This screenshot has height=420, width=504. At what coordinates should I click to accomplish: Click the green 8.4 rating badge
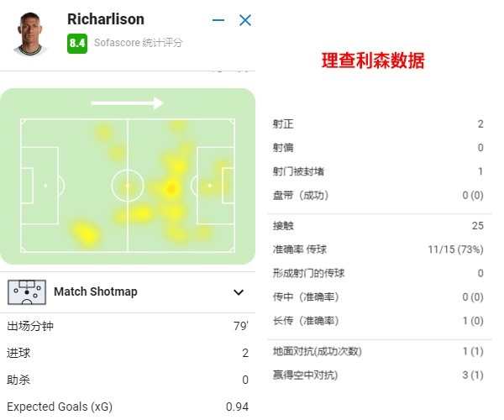coord(77,43)
